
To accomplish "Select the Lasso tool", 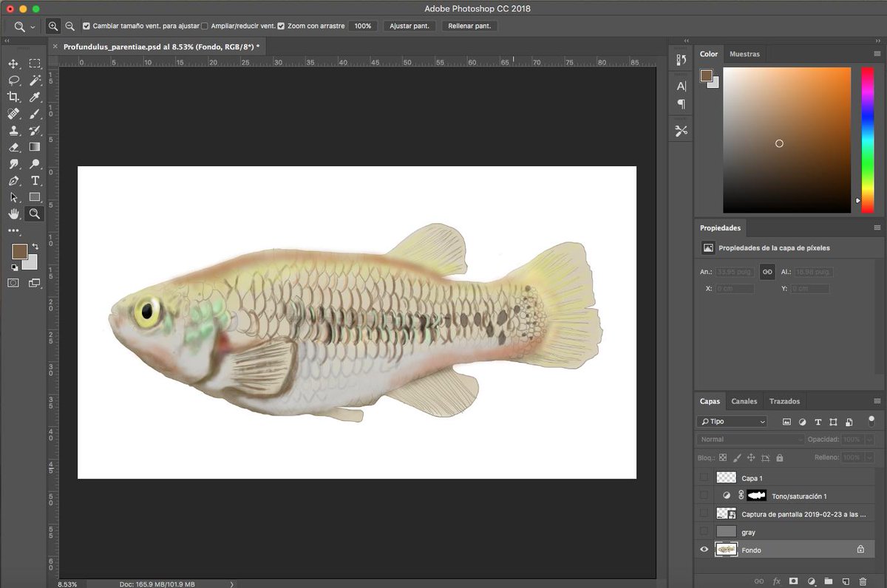I will pyautogui.click(x=13, y=81).
